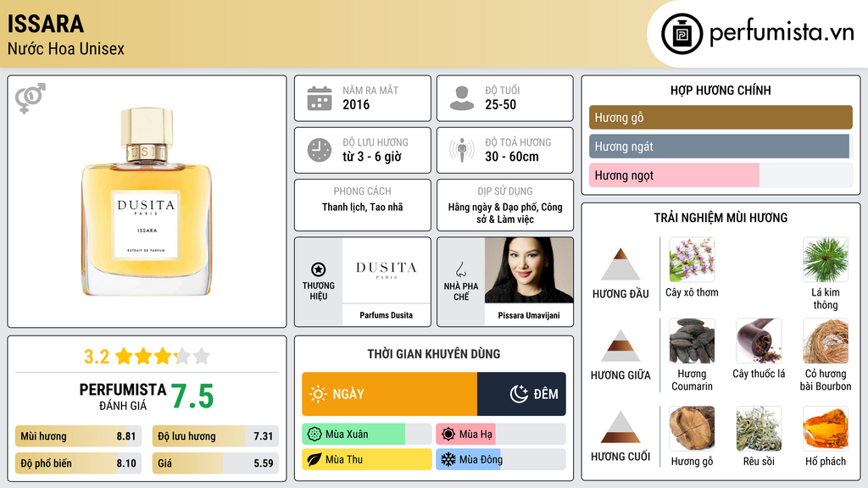Open the Parfums Dusita brand link
This screenshot has height=488, width=868.
[x=386, y=315]
